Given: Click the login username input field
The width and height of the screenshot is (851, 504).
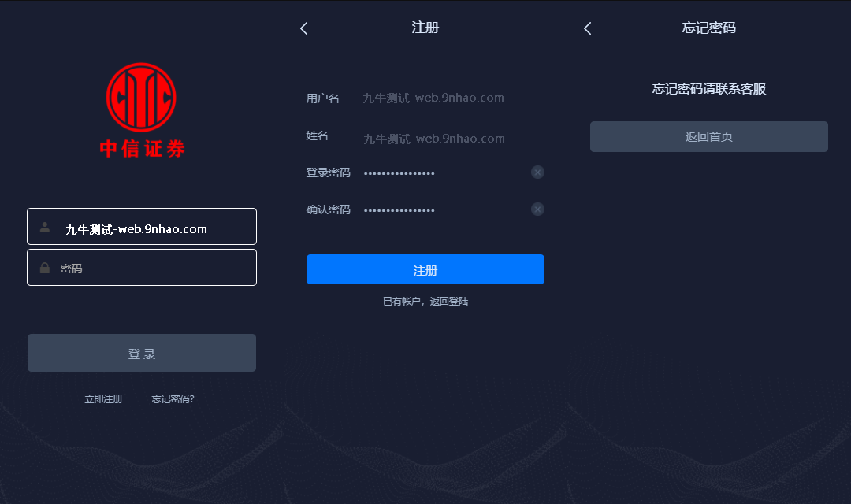Looking at the screenshot, I should point(142,226).
